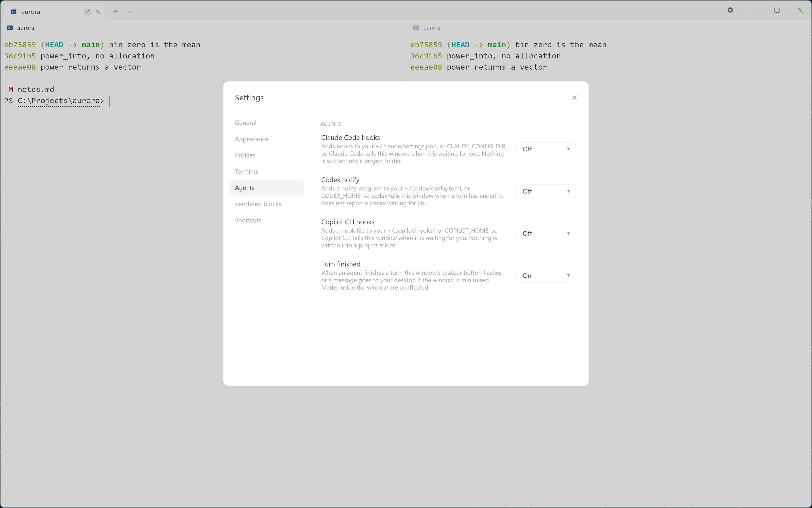Click the PowerShell icon on the aurora tab

click(13, 12)
